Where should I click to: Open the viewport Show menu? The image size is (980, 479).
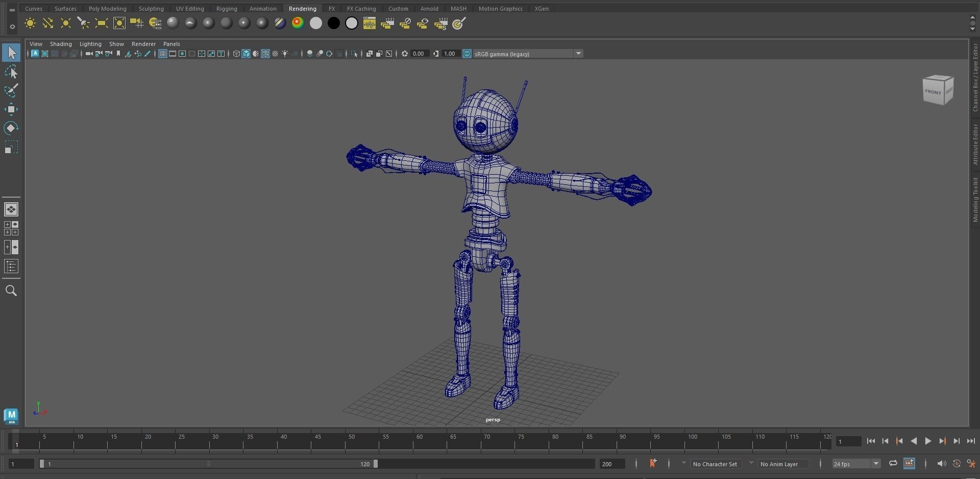coord(116,44)
